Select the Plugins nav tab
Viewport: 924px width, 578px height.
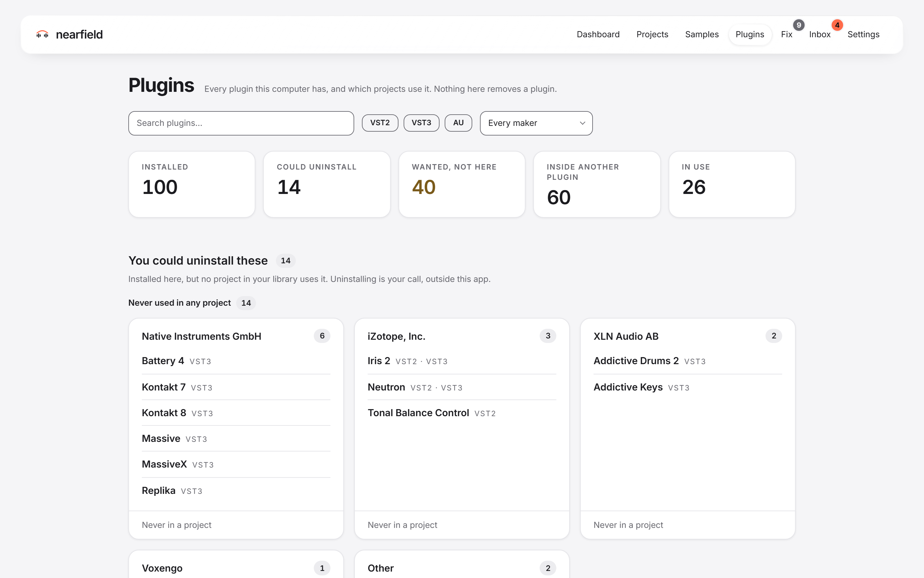click(749, 34)
